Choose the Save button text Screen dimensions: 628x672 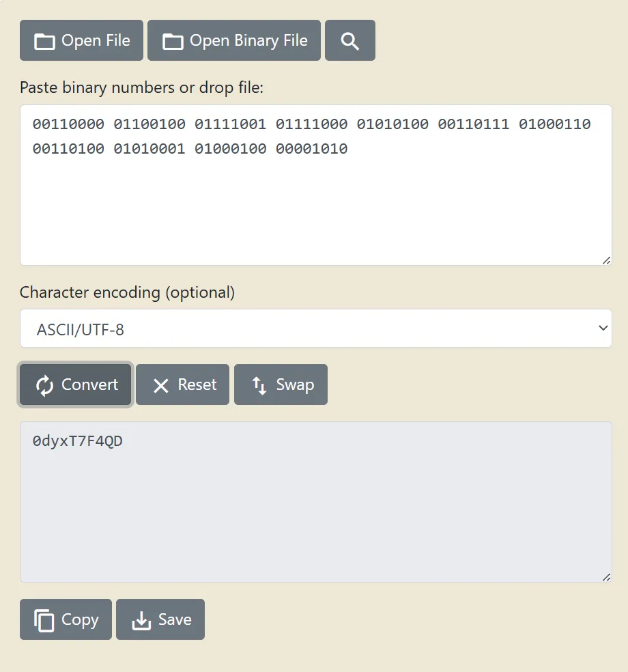click(x=175, y=620)
